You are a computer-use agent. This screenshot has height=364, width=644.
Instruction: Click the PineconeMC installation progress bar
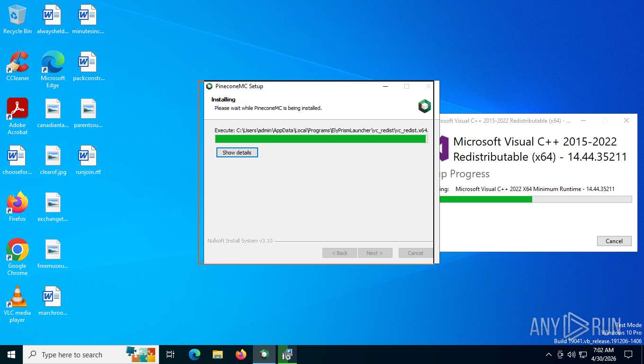[x=322, y=139]
